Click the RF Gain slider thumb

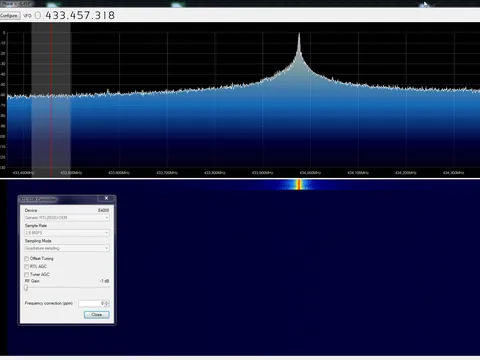pos(26,288)
